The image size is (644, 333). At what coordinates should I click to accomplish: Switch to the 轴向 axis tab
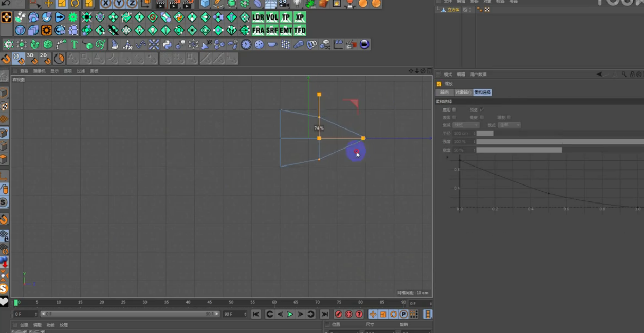[x=444, y=92]
